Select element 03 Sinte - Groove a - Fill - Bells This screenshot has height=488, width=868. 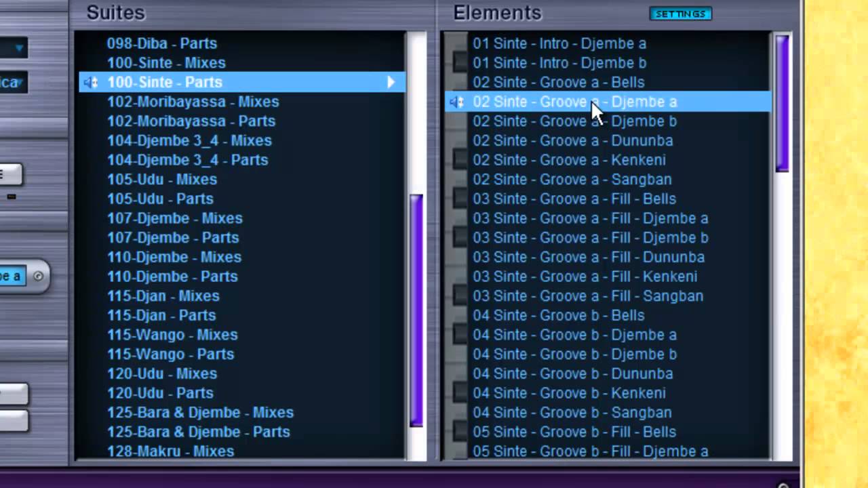coord(574,199)
